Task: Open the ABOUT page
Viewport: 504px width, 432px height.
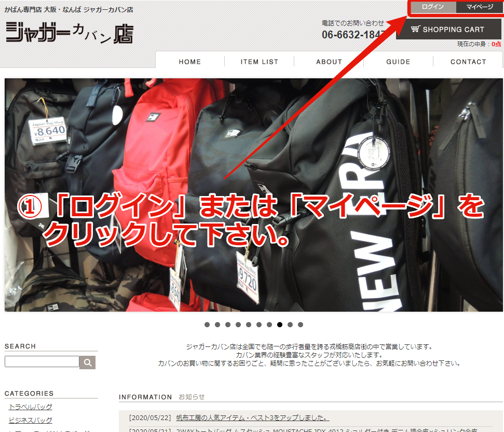Action: coord(329,62)
